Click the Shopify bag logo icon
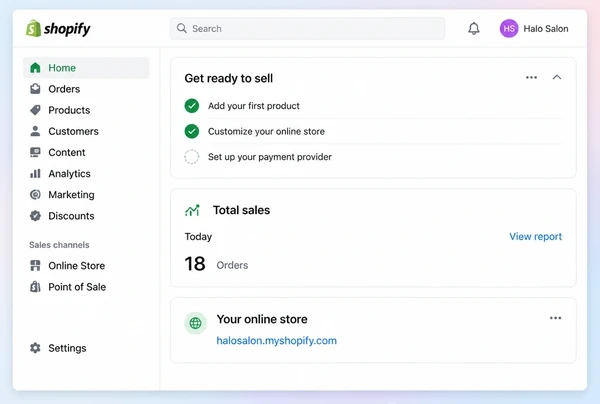The image size is (600, 404). (x=33, y=28)
